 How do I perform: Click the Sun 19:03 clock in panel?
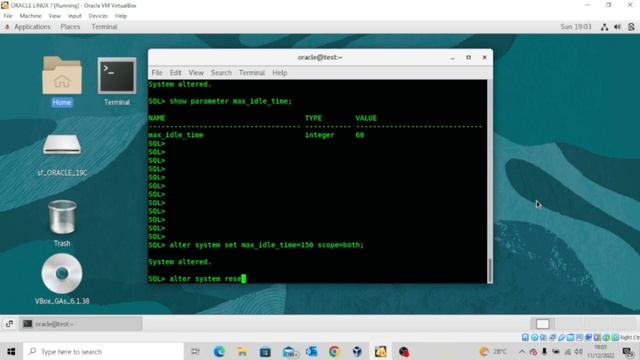(576, 27)
